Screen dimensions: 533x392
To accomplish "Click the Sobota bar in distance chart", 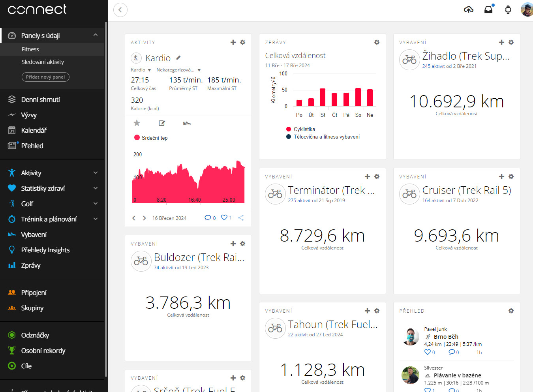I will [358, 97].
